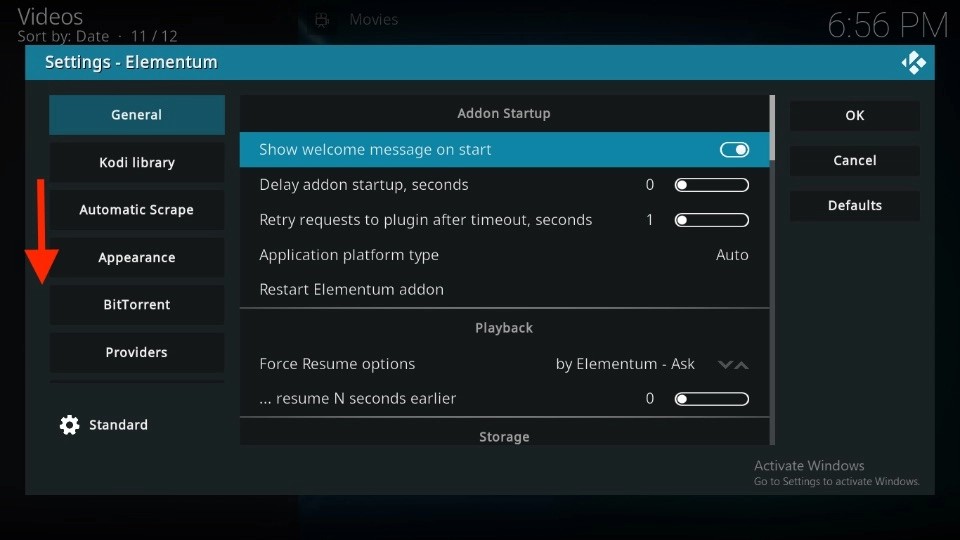The image size is (960, 540).
Task: Click the 6:56 PM clock
Action: coord(888,26)
